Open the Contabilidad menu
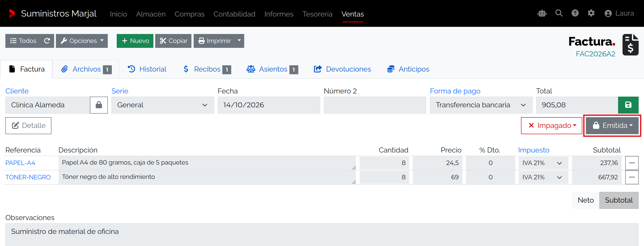The height and width of the screenshot is (246, 644). (234, 14)
